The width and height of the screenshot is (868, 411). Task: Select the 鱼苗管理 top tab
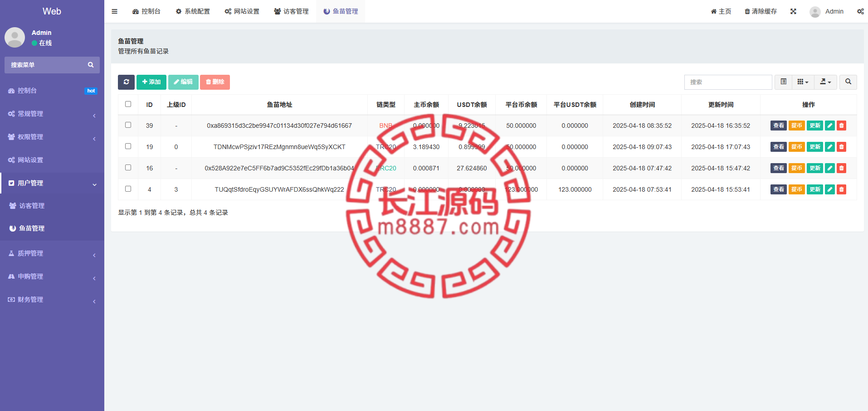click(x=341, y=11)
